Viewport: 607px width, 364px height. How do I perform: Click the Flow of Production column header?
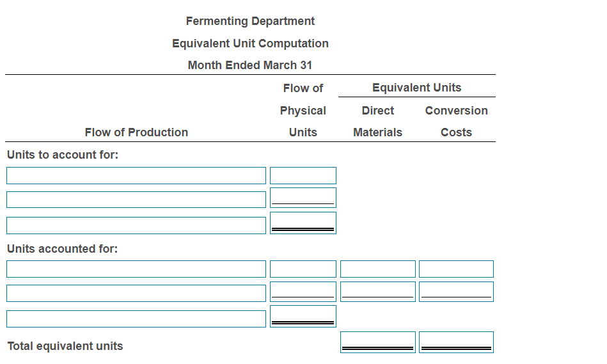coord(136,132)
